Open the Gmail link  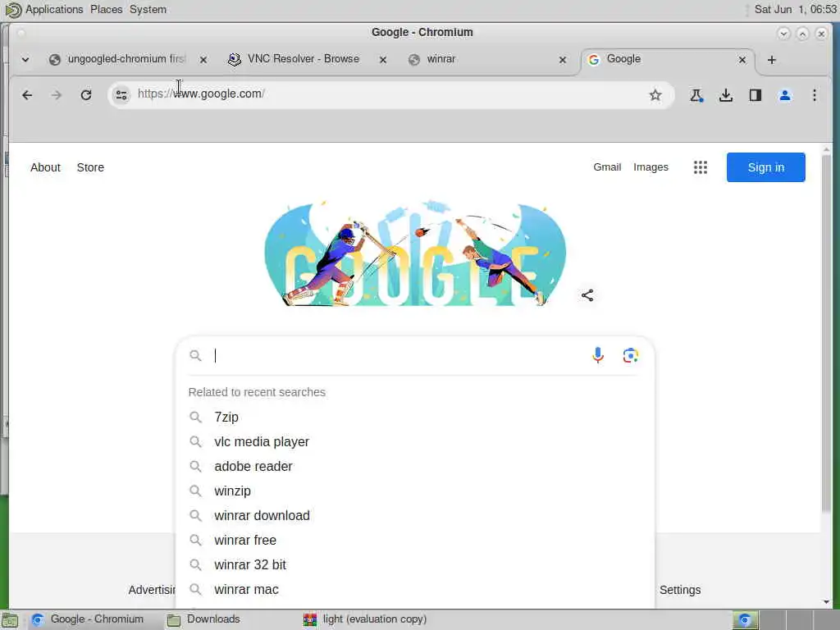coord(607,167)
